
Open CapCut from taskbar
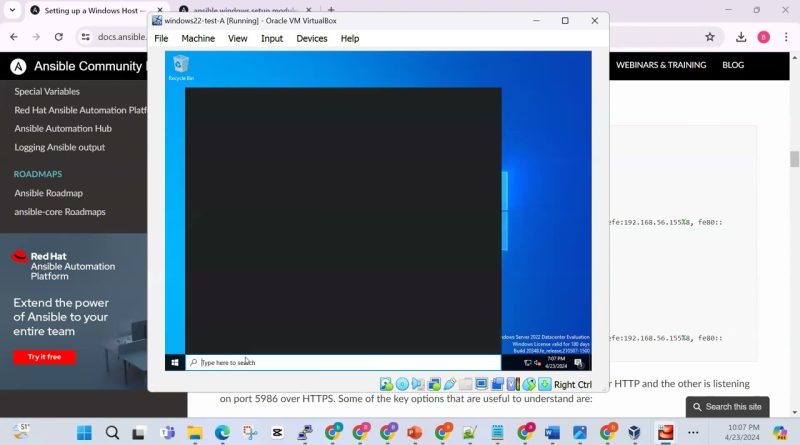[277, 433]
